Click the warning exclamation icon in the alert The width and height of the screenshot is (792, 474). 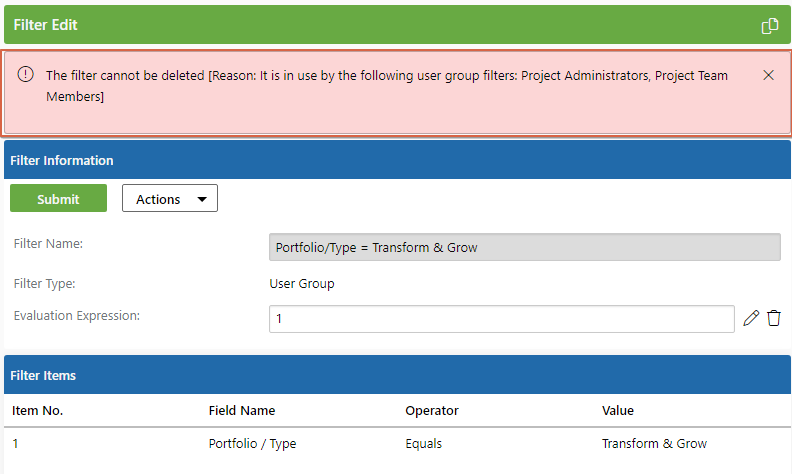pos(25,74)
